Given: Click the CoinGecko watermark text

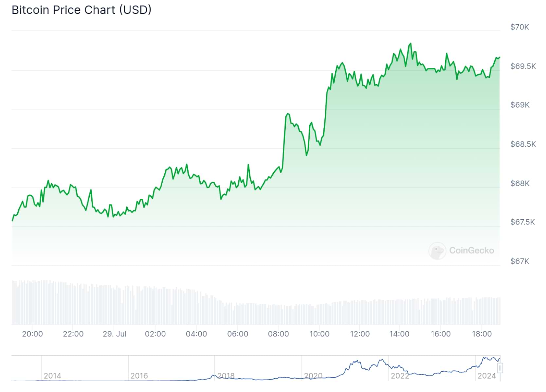Looking at the screenshot, I should click(471, 251).
